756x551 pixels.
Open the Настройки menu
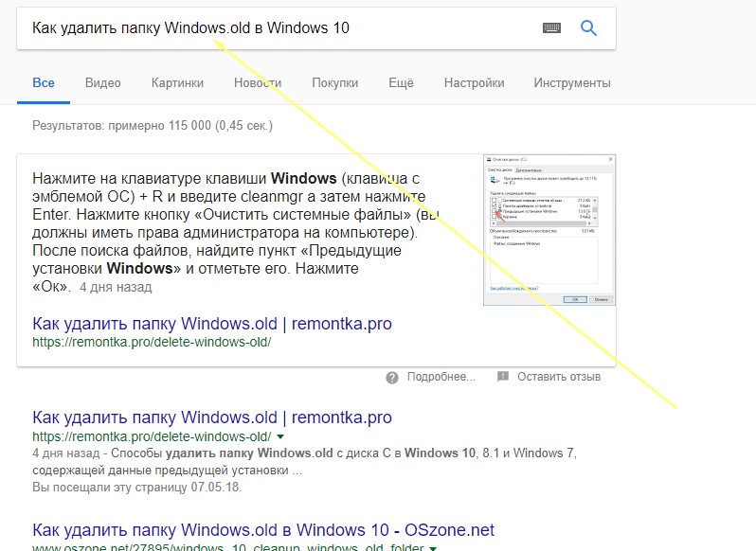click(474, 83)
